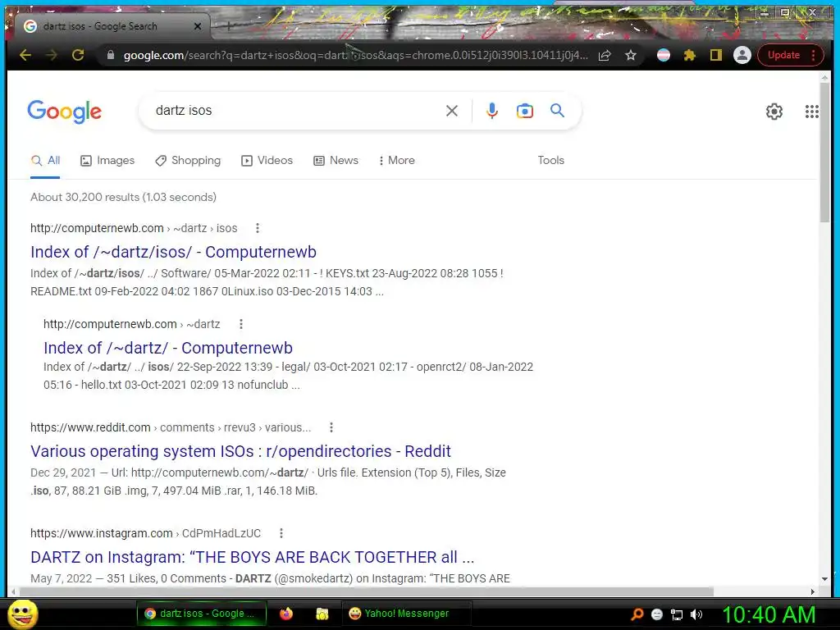This screenshot has height=630, width=840.
Task: Open DARTZ on Instagram result link
Action: 253,557
